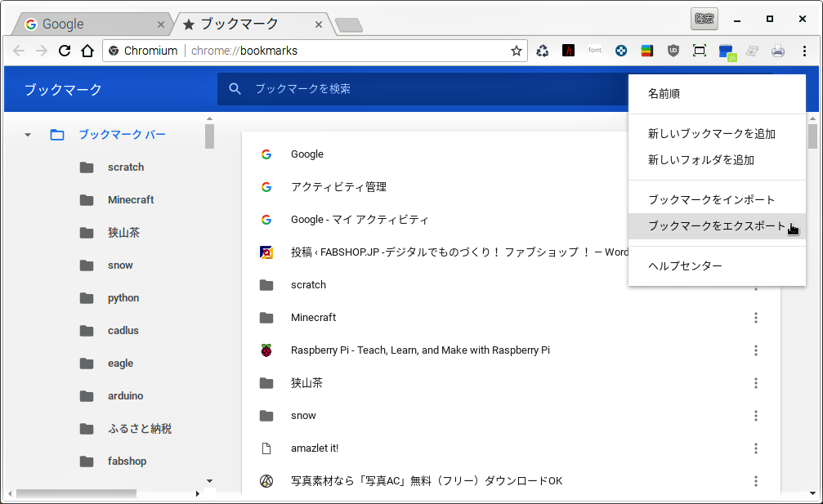The image size is (823, 504).
Task: Select ブックマーク バー root folder
Action: 122,135
